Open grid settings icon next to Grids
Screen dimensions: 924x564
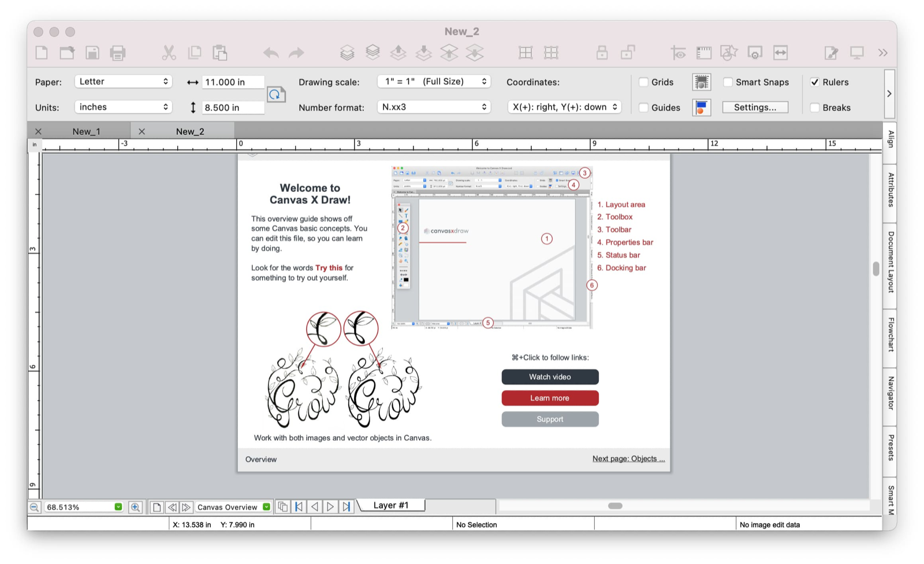(x=702, y=82)
